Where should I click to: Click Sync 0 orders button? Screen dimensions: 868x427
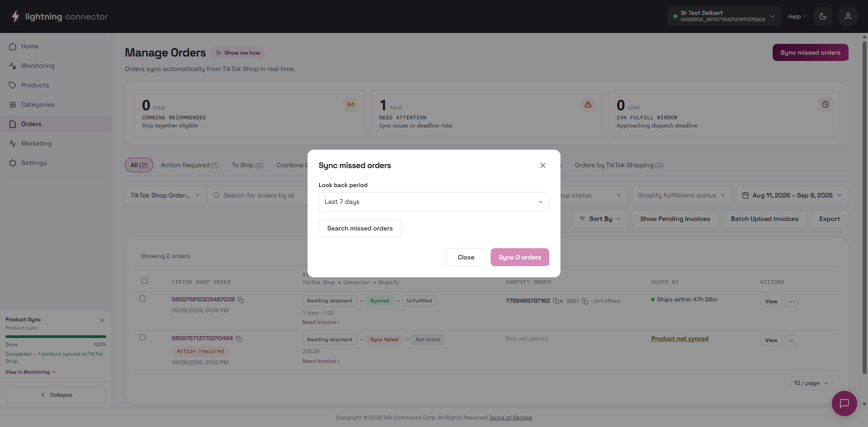520,257
